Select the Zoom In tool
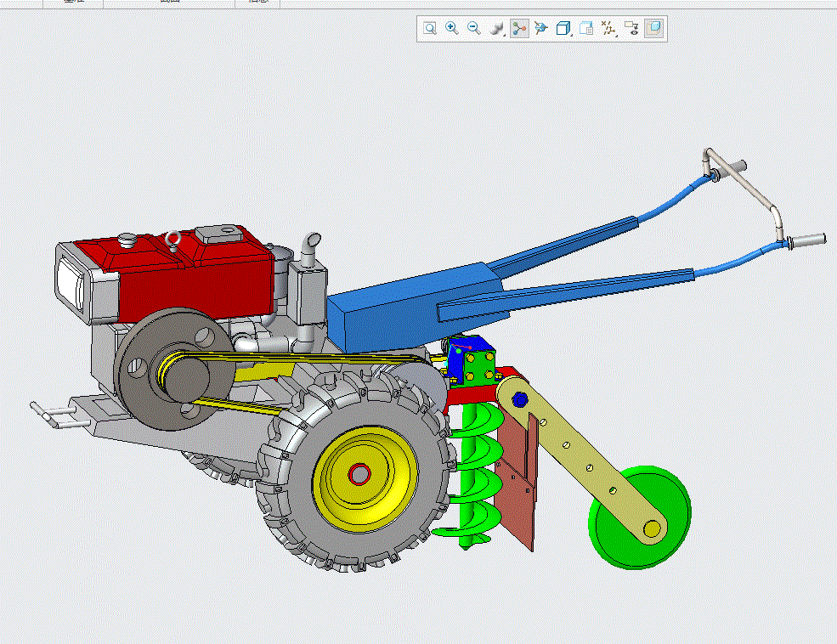This screenshot has height=644, width=837. coord(452,28)
